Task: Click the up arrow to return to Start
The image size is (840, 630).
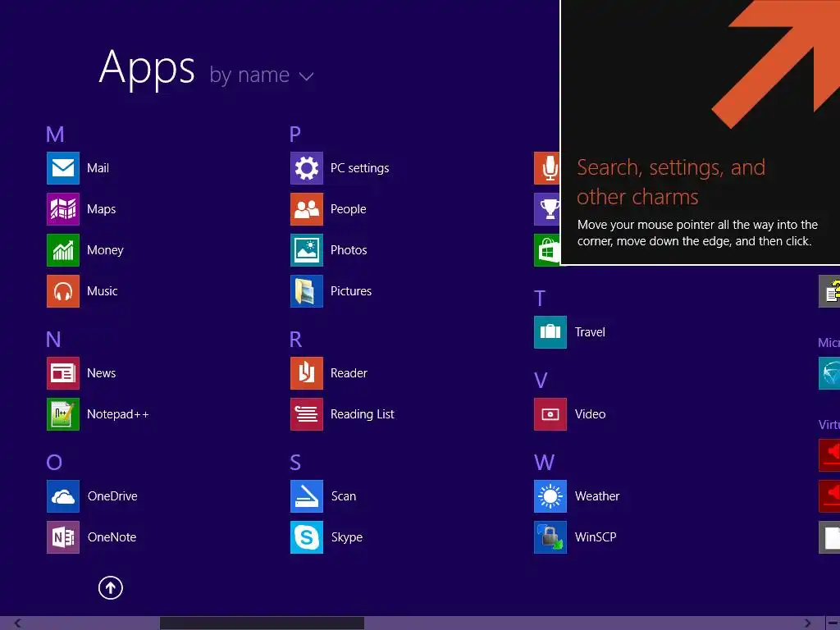Action: [111, 587]
